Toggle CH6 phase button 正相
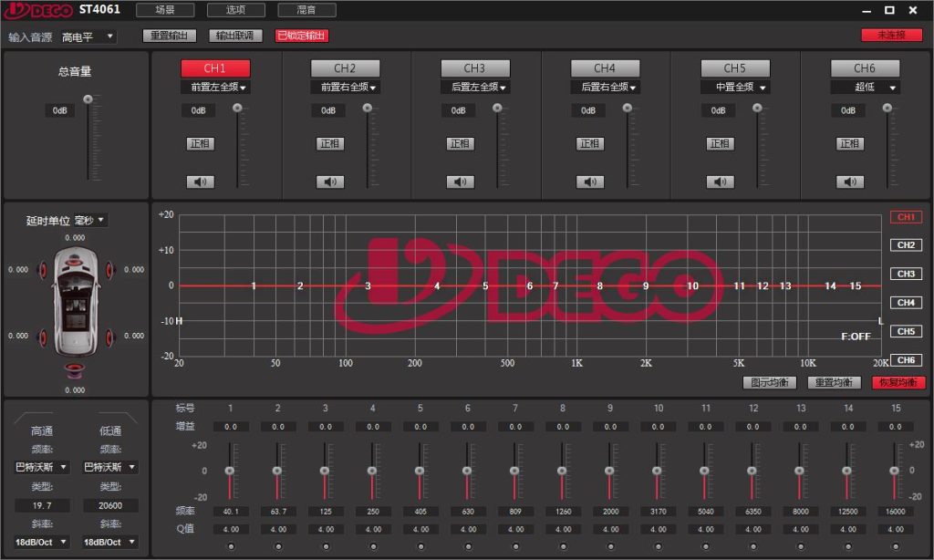 tap(850, 143)
